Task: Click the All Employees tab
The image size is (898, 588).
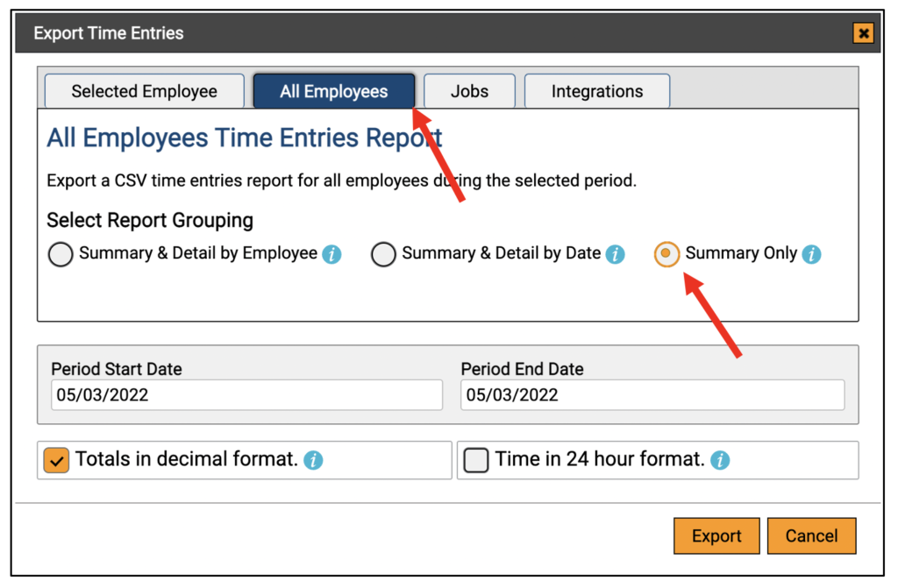Action: (x=333, y=91)
